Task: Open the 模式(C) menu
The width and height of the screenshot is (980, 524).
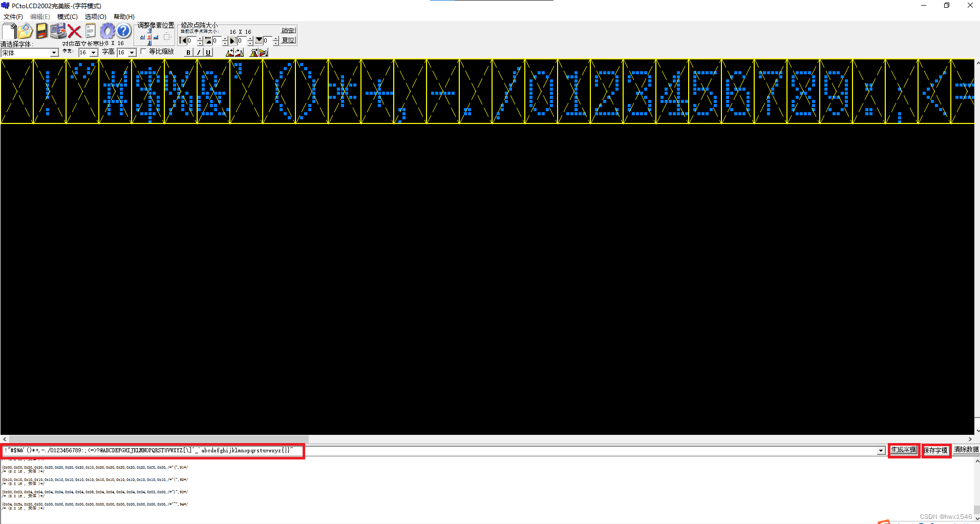Action: pyautogui.click(x=68, y=16)
